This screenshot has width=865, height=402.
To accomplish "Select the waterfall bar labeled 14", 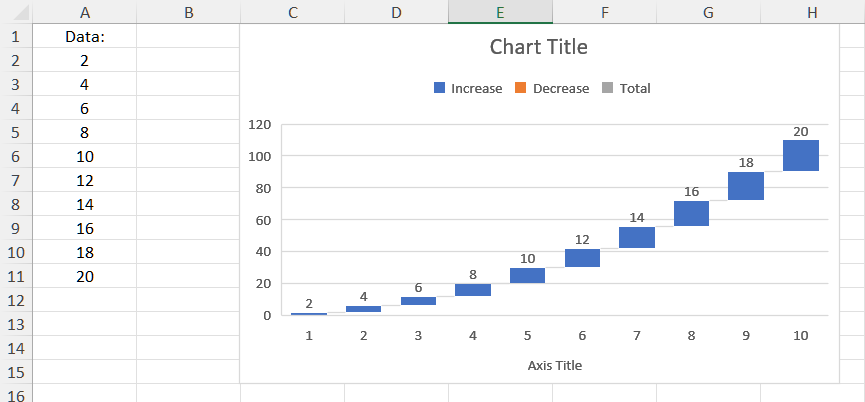I will (637, 237).
